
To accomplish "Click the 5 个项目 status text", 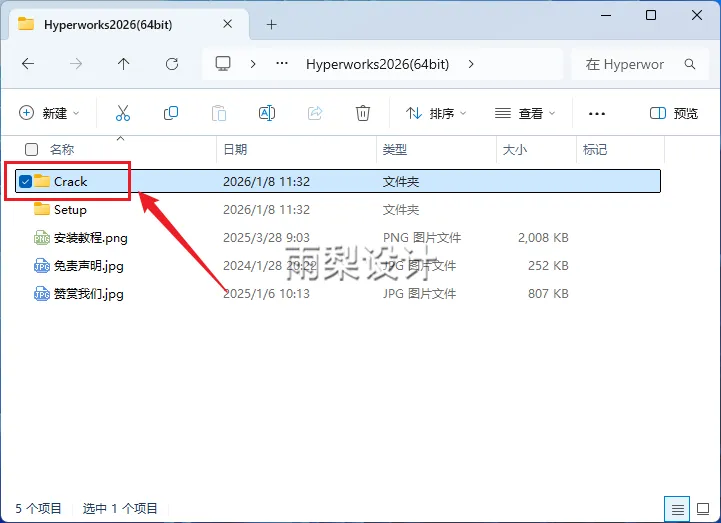I will [x=38, y=508].
